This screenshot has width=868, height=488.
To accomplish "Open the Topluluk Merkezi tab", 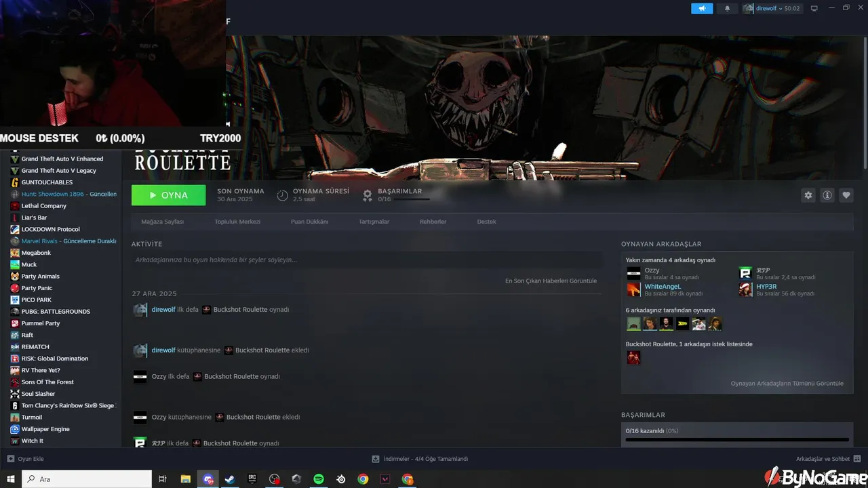I will (237, 222).
